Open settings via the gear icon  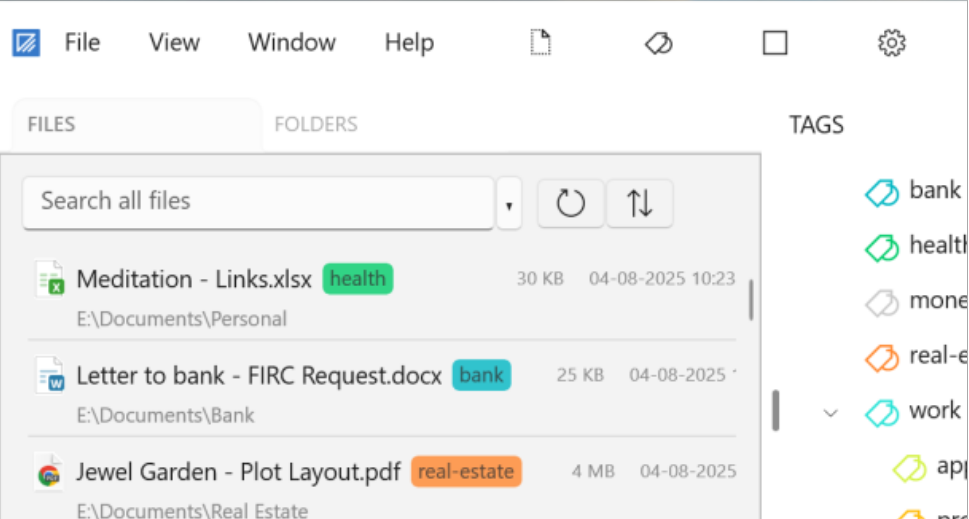[x=891, y=43]
